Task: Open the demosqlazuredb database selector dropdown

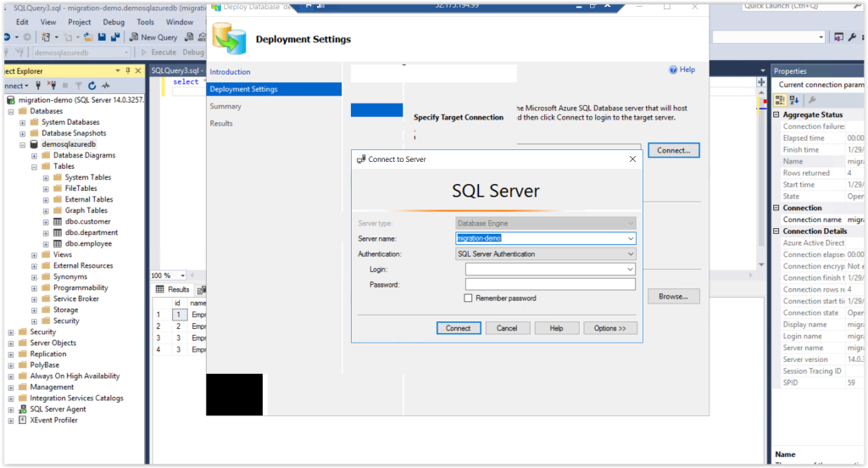Action: (x=126, y=53)
